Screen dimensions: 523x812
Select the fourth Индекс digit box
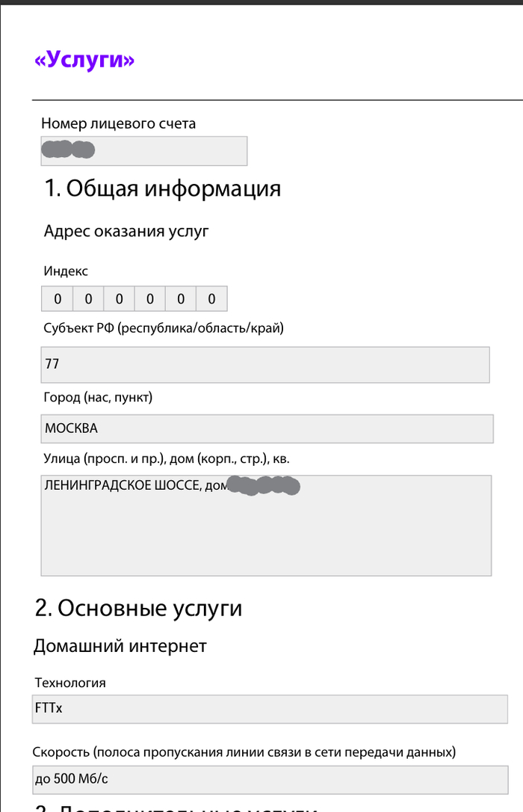[x=150, y=299]
